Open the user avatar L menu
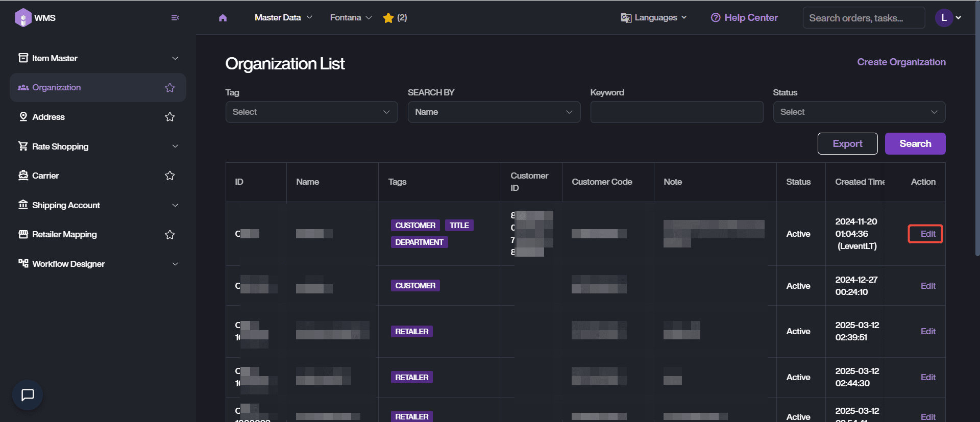Screen dimensions: 980x422 tap(944, 18)
